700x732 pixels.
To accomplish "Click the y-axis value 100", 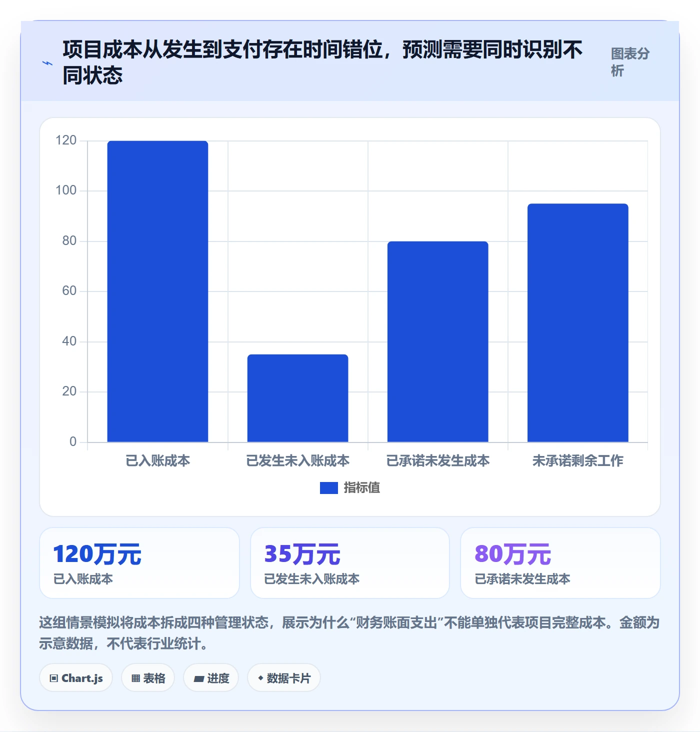I will pos(66,190).
